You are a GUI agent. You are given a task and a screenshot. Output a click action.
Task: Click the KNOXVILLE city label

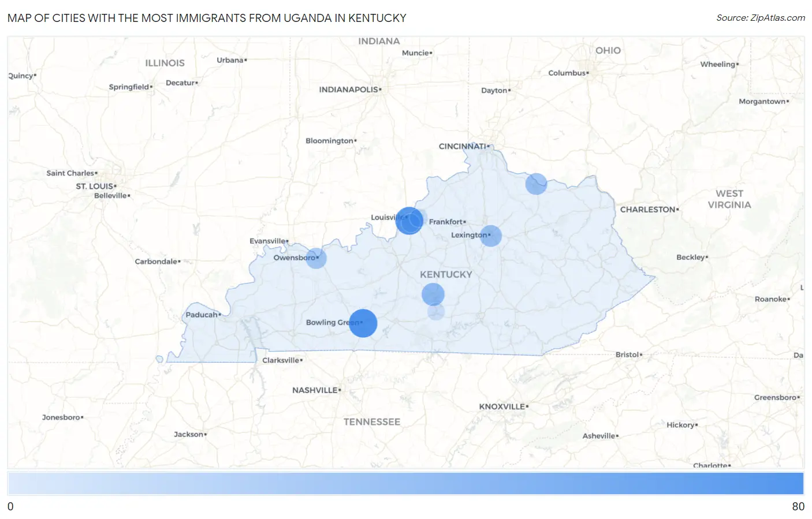click(x=502, y=406)
